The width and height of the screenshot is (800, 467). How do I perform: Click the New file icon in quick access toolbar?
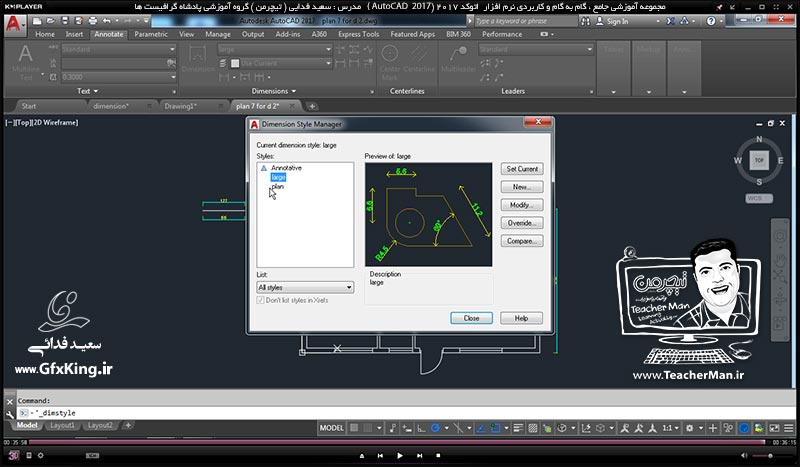tap(37, 21)
